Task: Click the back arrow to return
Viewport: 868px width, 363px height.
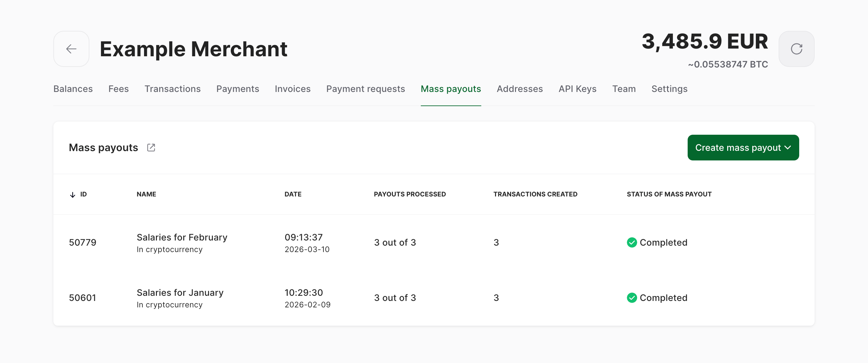Action: click(71, 49)
